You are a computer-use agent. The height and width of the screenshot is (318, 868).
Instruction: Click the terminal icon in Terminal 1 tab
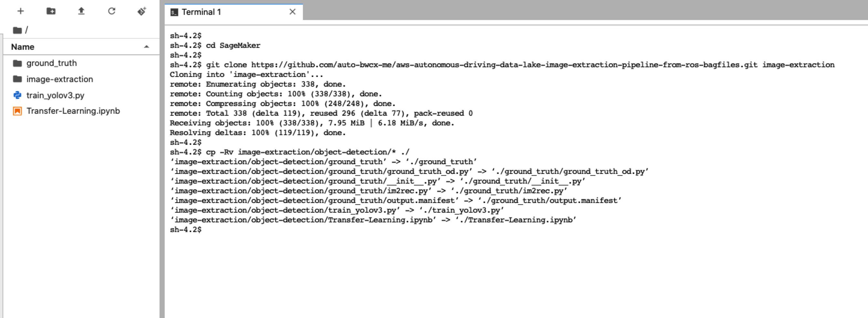pos(174,13)
